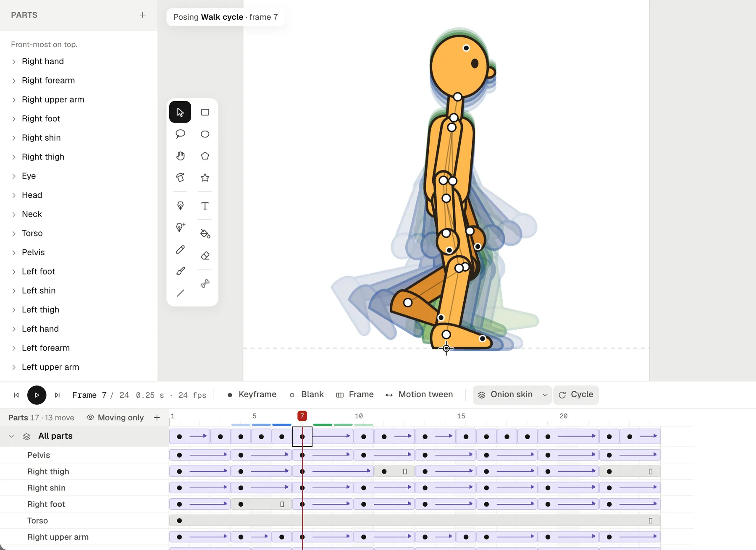Collapse the All parts timeline group

[11, 436]
